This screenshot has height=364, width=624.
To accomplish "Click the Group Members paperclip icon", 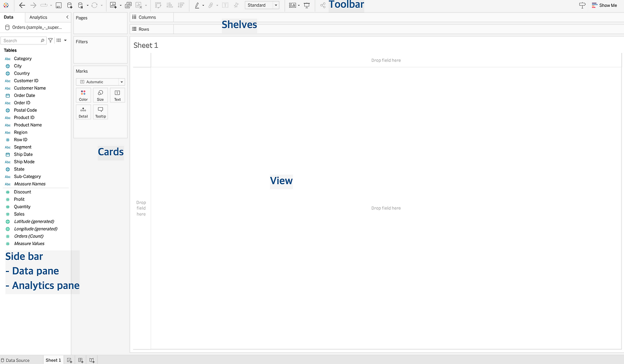I will pos(211,5).
